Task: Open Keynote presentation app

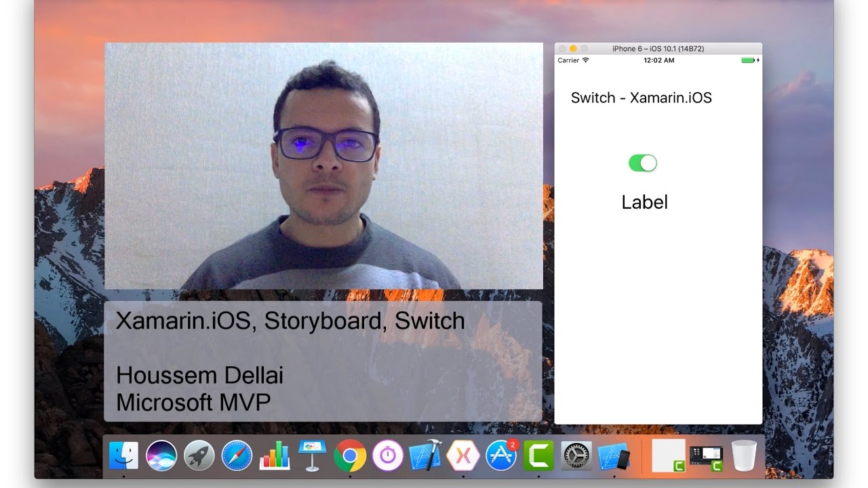Action: pos(312,455)
